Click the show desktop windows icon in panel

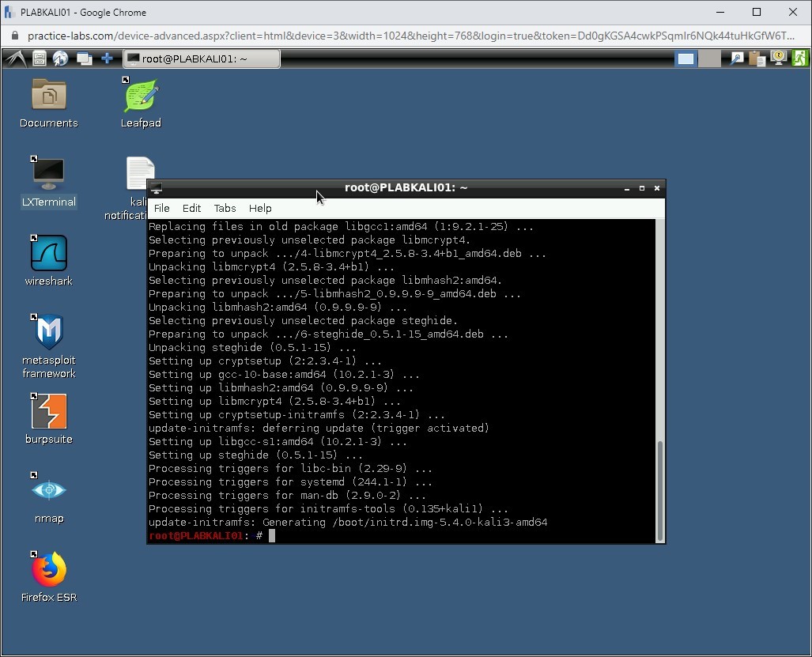point(84,59)
